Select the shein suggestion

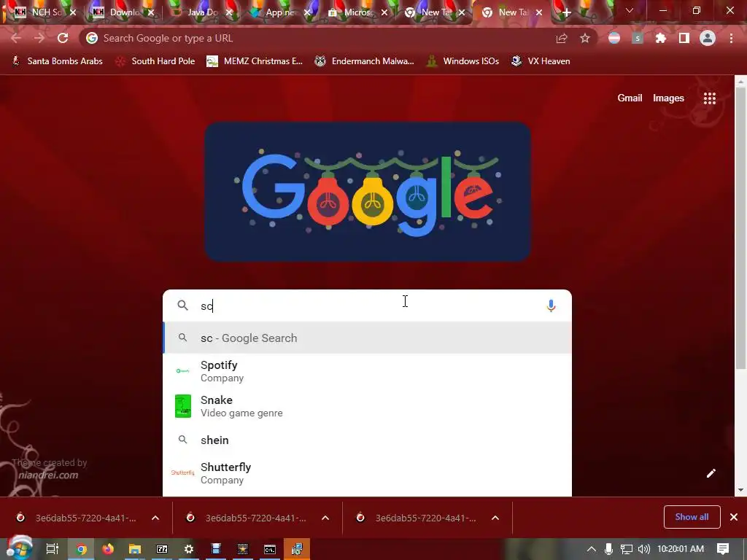(x=367, y=440)
